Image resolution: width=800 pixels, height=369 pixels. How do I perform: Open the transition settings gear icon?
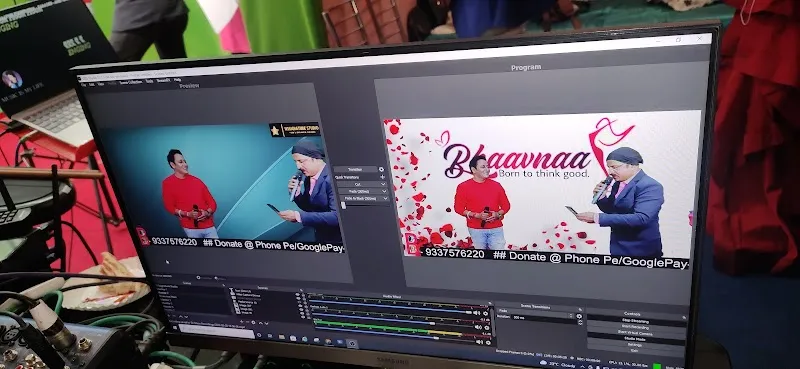[382, 169]
